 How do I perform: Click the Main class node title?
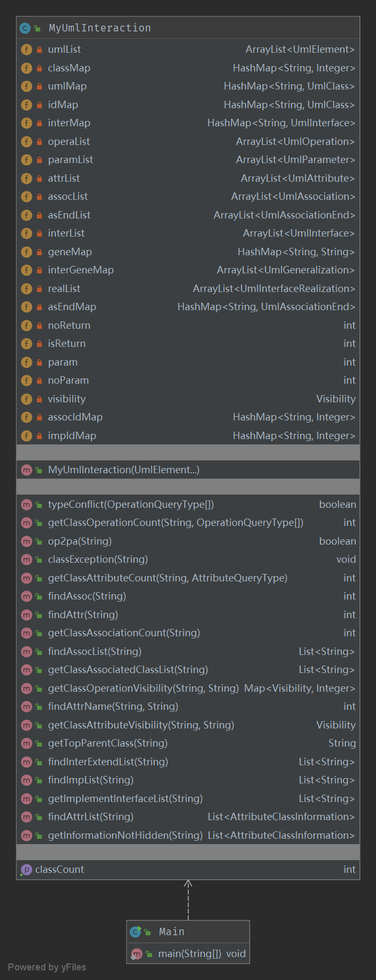point(171,932)
